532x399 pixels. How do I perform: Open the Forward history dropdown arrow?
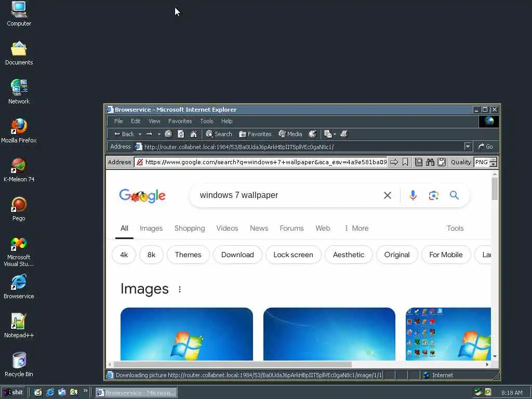159,135
